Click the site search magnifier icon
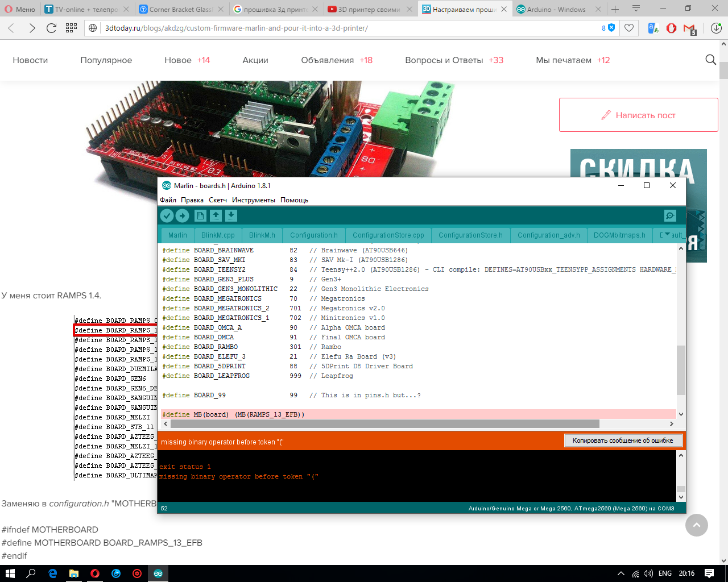The image size is (728, 582). tap(710, 60)
